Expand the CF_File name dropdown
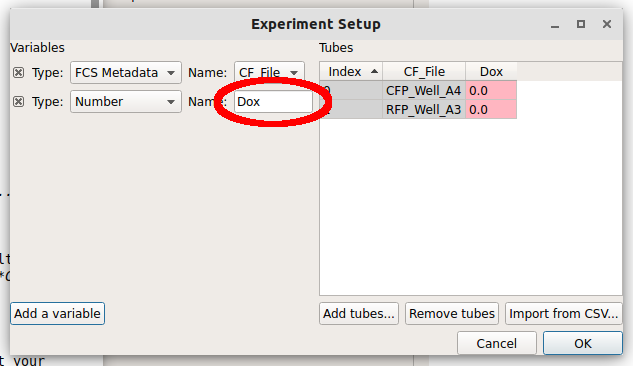Screen dimensions: 633x366 click(269, 73)
